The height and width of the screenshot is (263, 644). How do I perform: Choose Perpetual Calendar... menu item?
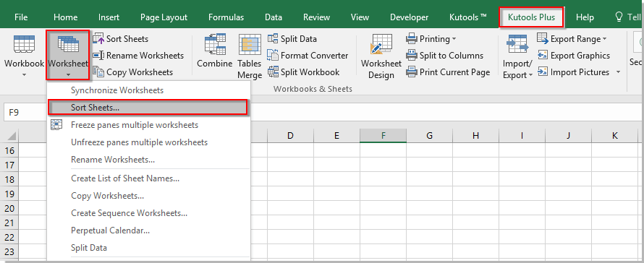pos(148,230)
